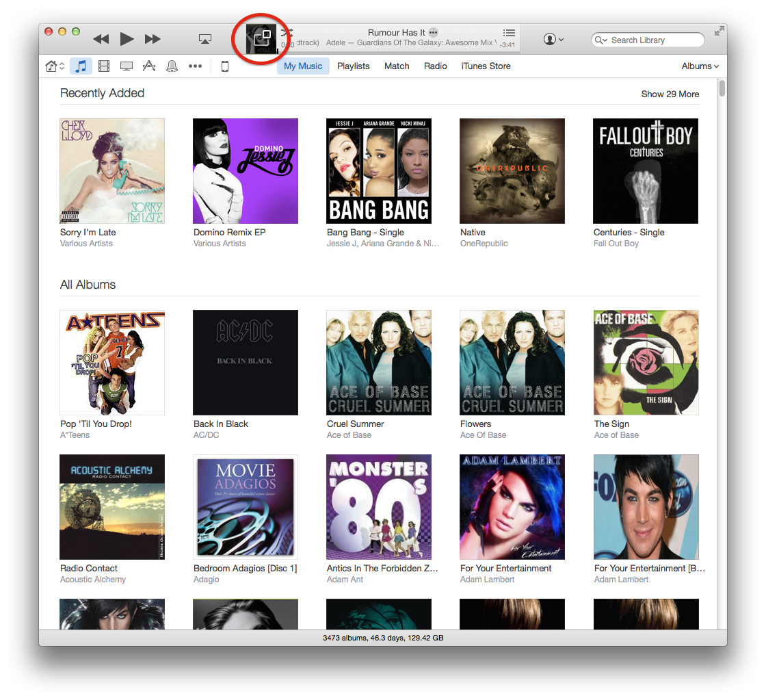Open the Albums view dropdown
This screenshot has width=766, height=700.
coord(700,66)
